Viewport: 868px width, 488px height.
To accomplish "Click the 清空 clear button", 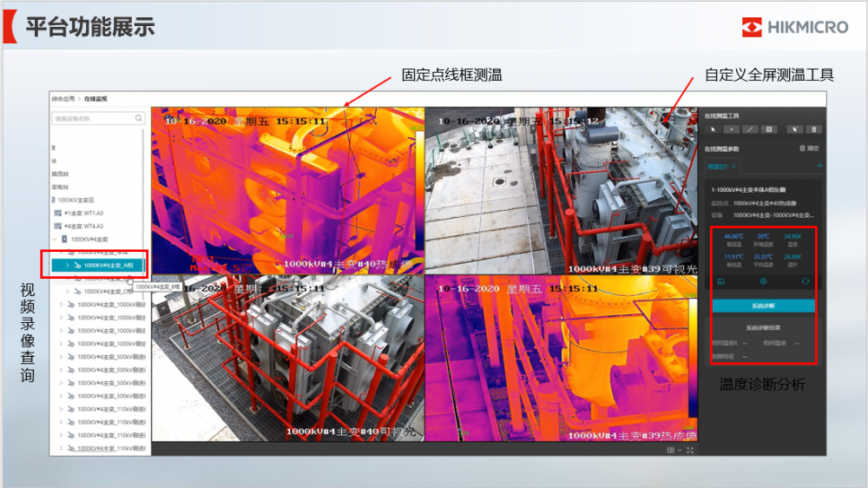I will [809, 148].
